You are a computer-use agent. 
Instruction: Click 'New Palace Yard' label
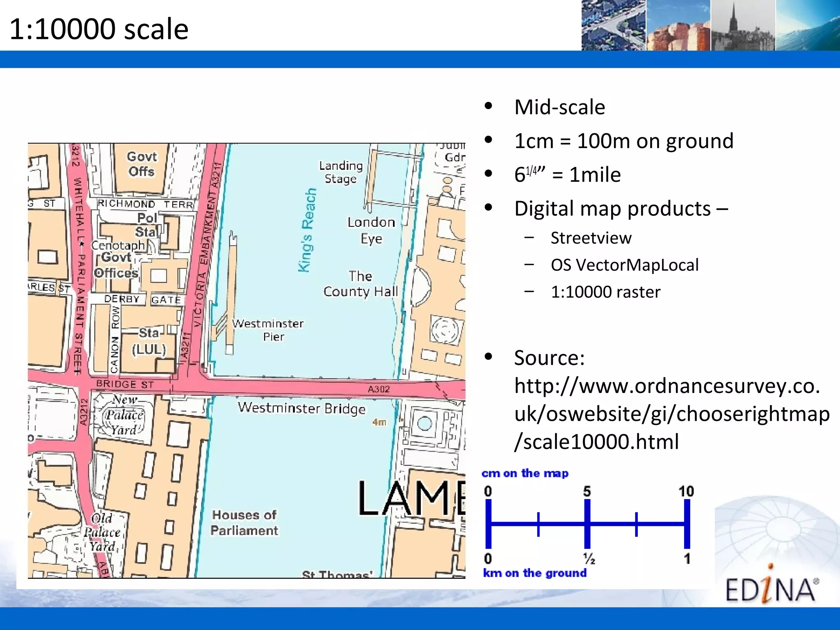(x=124, y=415)
